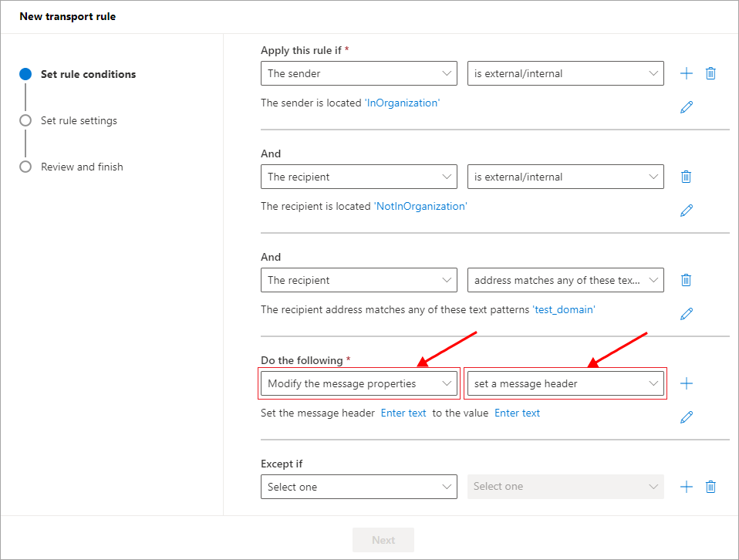Expand the 'set a message header' dropdown
Screen dimensions: 739x560
[x=565, y=383]
